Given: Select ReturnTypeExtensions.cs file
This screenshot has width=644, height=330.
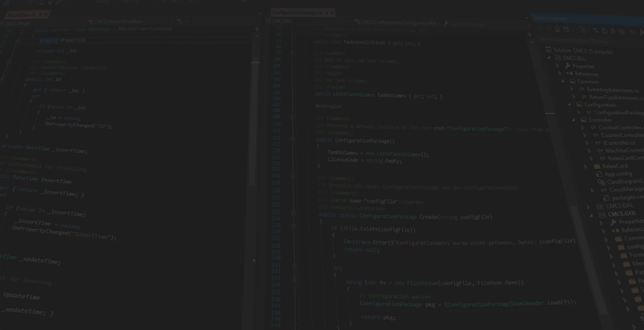Looking at the screenshot, I should [x=616, y=97].
